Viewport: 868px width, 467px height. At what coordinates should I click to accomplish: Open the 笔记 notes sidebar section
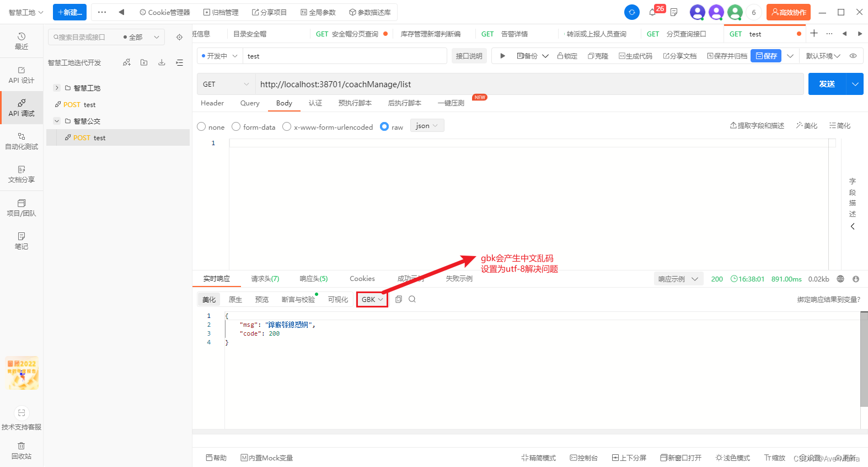click(x=22, y=241)
